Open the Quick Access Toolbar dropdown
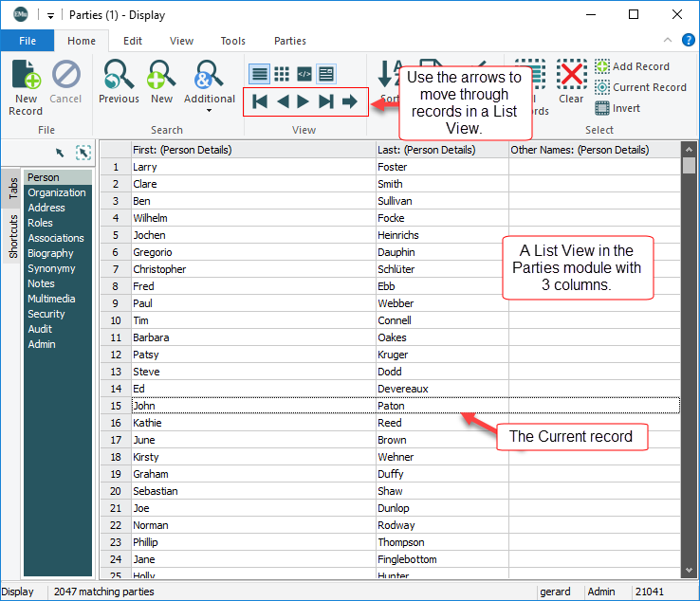 (x=50, y=16)
